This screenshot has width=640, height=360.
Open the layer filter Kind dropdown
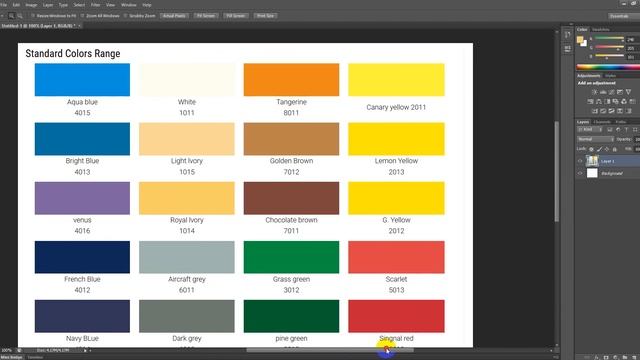coord(590,130)
